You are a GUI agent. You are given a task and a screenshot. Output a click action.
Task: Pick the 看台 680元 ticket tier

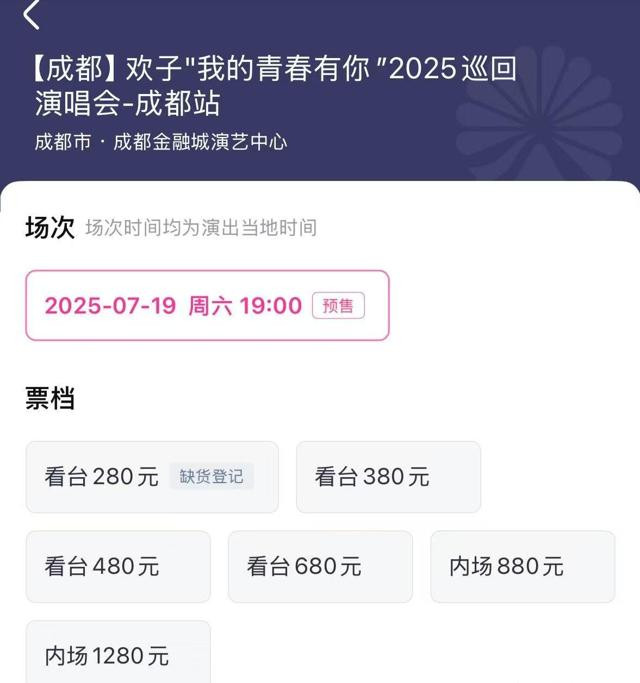tap(320, 566)
